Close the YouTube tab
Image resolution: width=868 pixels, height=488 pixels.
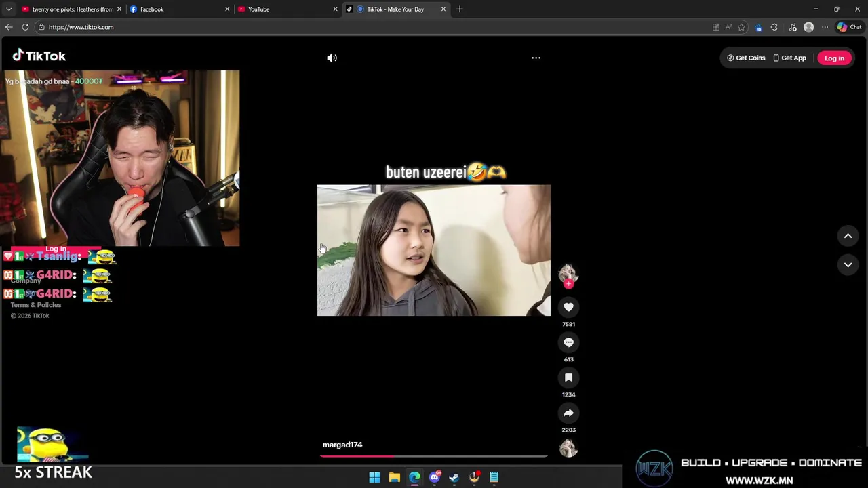point(335,9)
